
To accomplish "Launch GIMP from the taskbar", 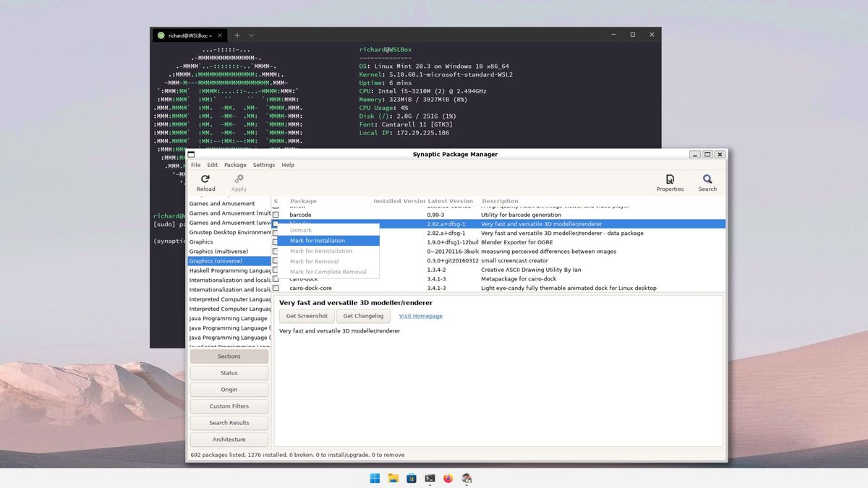I will (467, 478).
